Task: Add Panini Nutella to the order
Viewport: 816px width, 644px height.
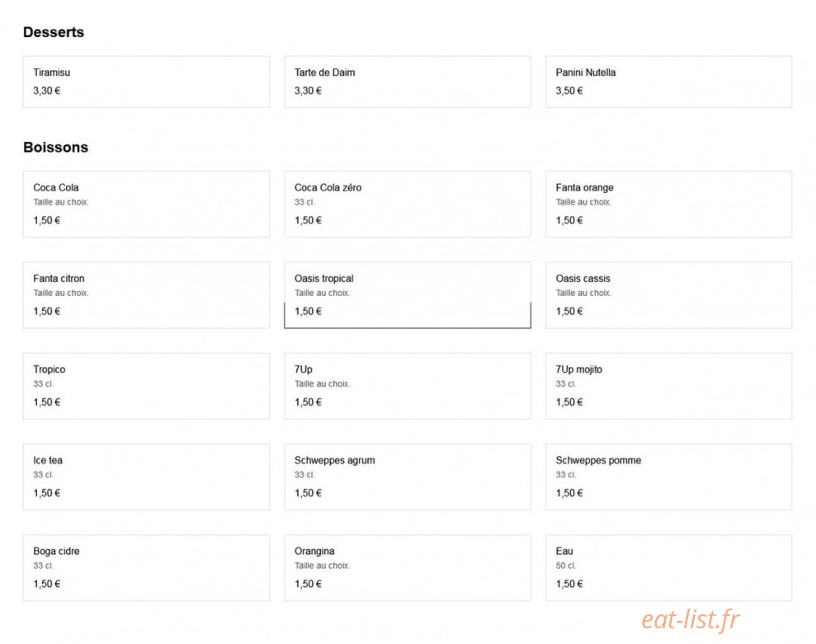Action: [x=669, y=82]
